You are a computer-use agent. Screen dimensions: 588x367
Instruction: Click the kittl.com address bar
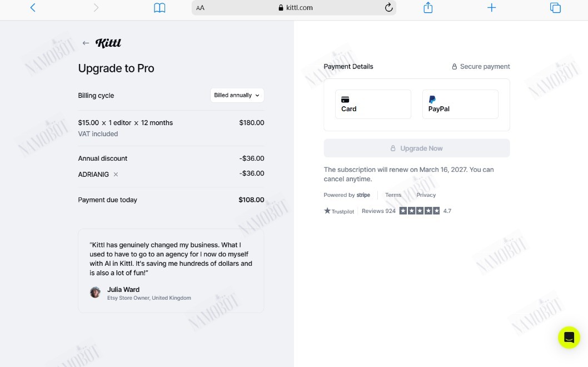(294, 7)
